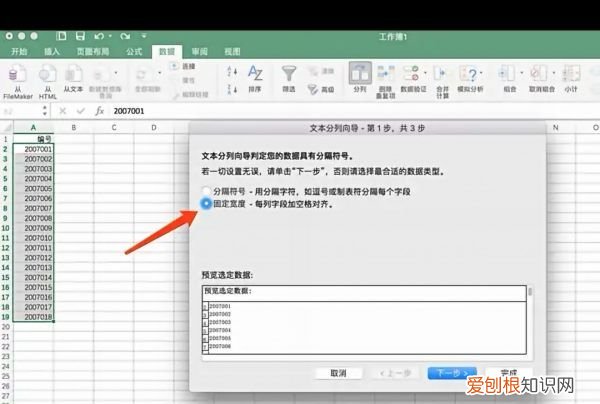Click the 从文本 (From Text) icon
600x404 pixels.
click(73, 74)
